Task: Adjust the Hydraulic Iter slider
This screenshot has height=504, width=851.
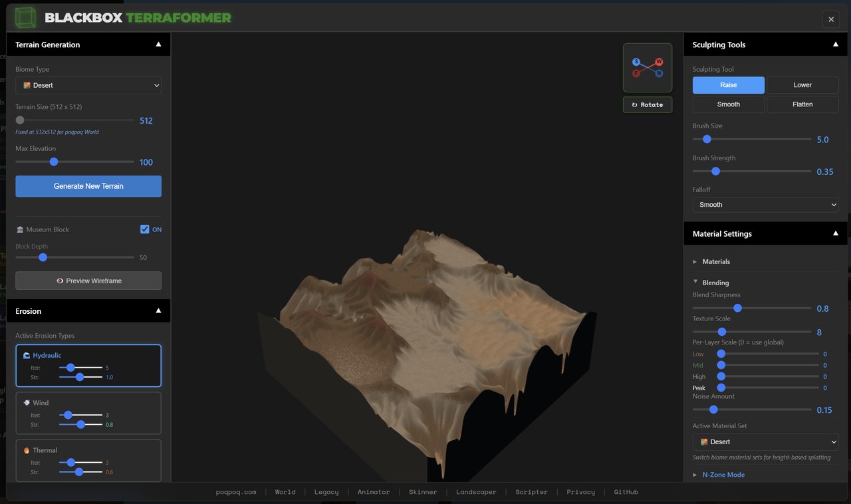Action: pos(80,367)
